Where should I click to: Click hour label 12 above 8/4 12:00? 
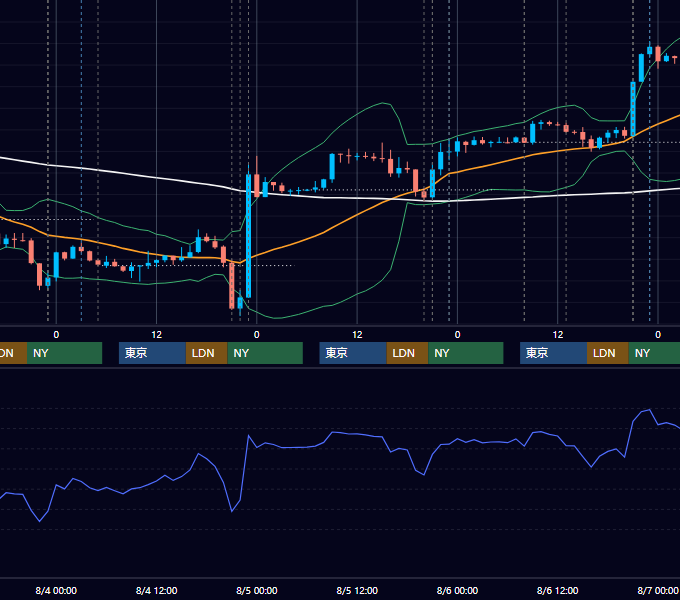point(157,335)
